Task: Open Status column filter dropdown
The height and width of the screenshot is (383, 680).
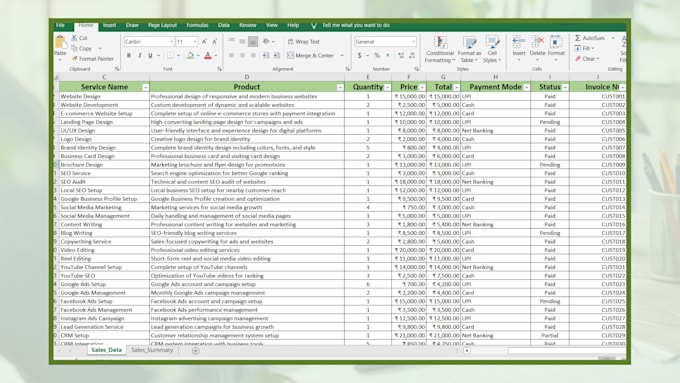Action: tap(565, 88)
